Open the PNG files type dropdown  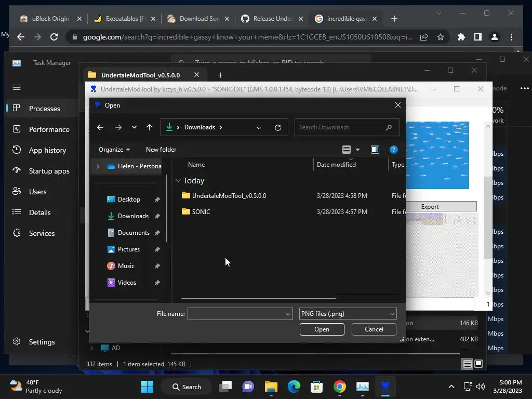(x=348, y=314)
